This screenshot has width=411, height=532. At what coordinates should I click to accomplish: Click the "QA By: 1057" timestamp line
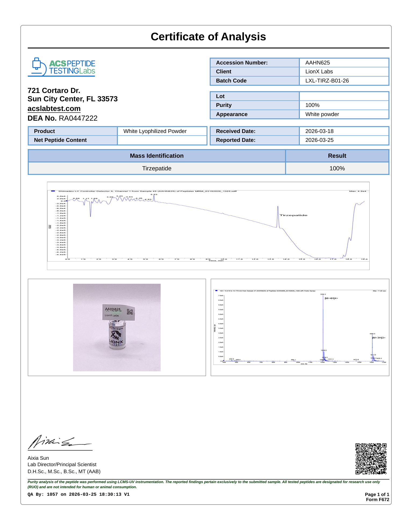(79, 494)
